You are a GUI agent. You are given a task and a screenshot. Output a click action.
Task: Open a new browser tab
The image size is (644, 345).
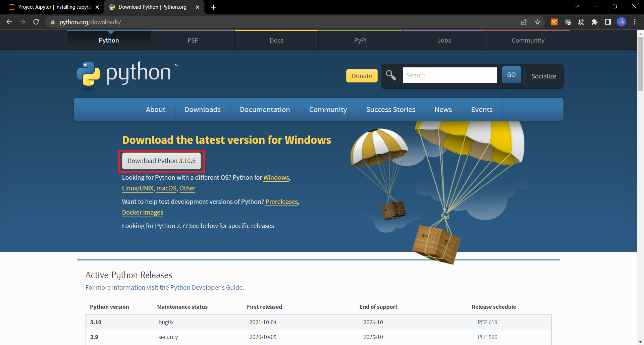(x=213, y=7)
